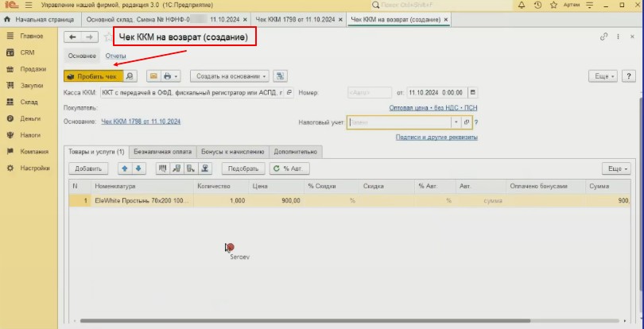Click the second icon after the barcode button
Screen dimensions: 644x329
[177, 168]
